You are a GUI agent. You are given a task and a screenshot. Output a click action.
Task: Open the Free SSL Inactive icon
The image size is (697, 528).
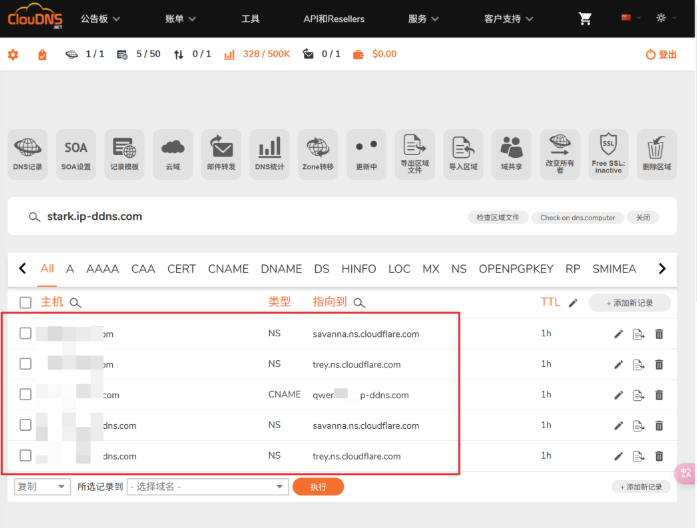tap(609, 154)
